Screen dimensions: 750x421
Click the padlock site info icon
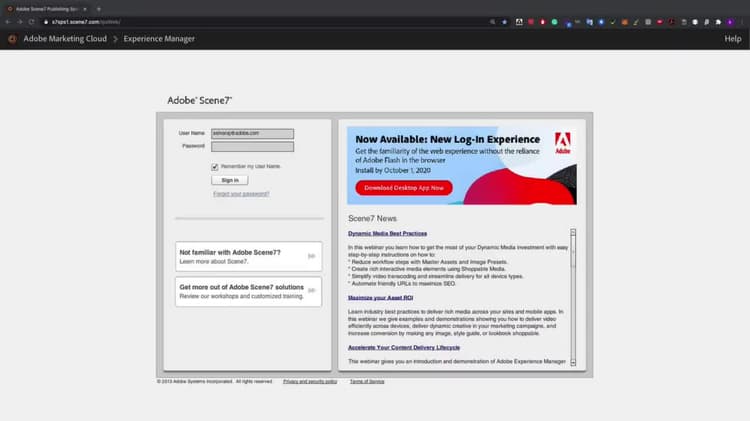[46, 22]
